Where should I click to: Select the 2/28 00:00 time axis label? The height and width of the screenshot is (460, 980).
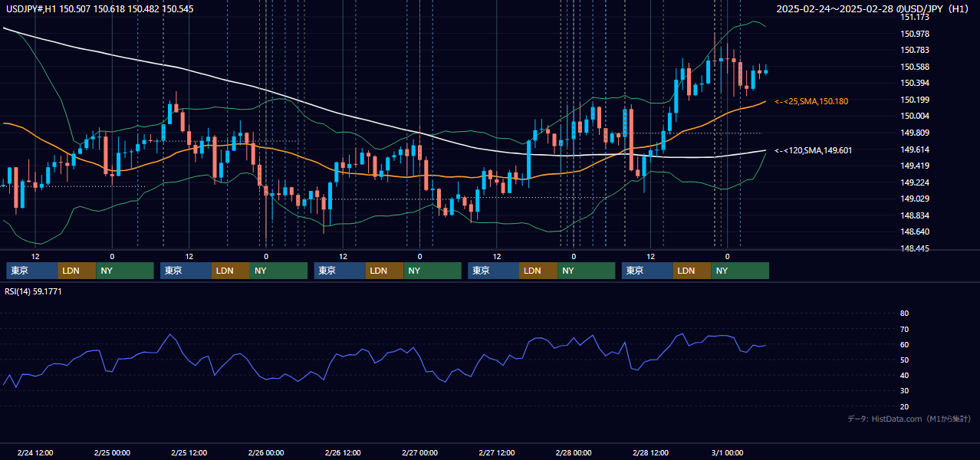pos(574,453)
